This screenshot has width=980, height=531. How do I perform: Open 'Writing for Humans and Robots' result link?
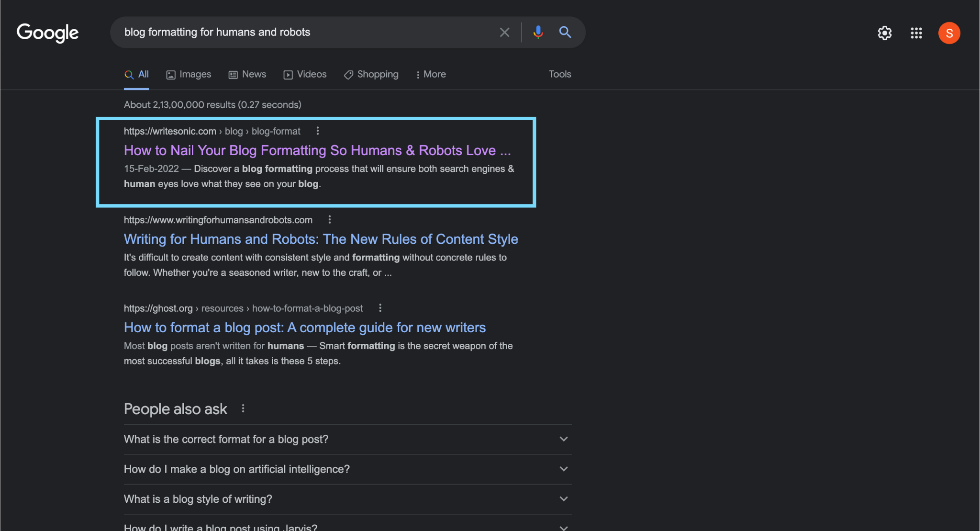click(321, 239)
